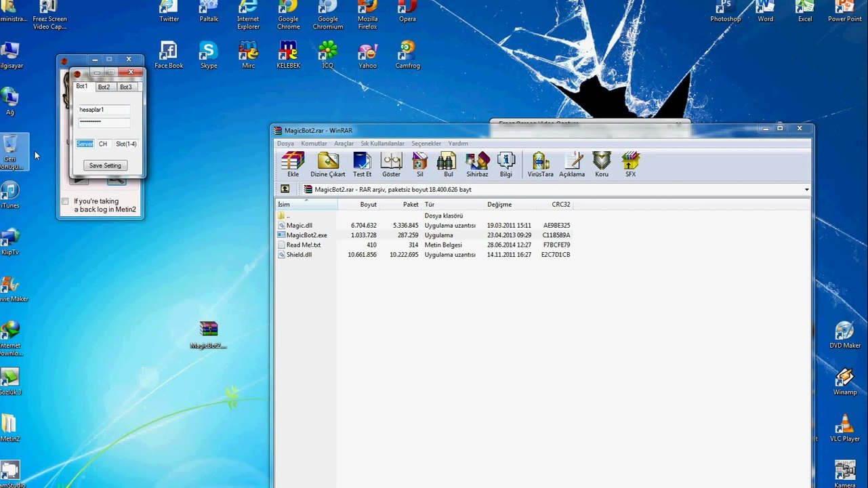
Task: Open the SFX toolbar icon
Action: pos(630,165)
